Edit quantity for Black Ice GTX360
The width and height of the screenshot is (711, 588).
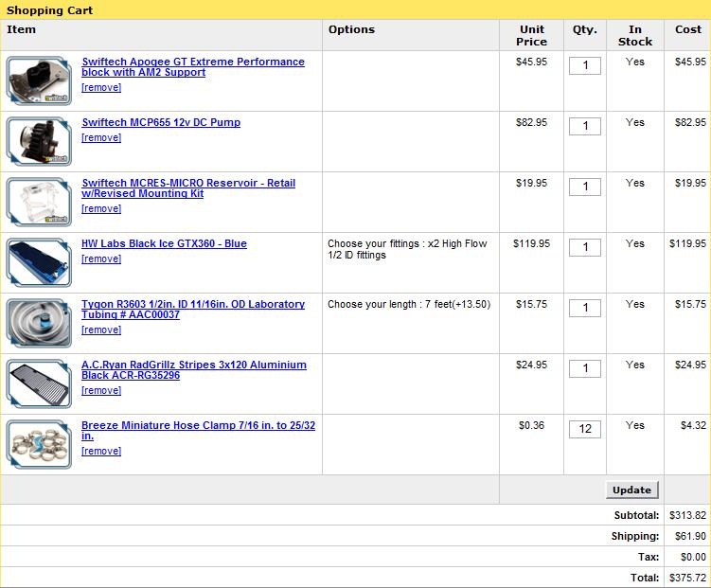[x=585, y=247]
